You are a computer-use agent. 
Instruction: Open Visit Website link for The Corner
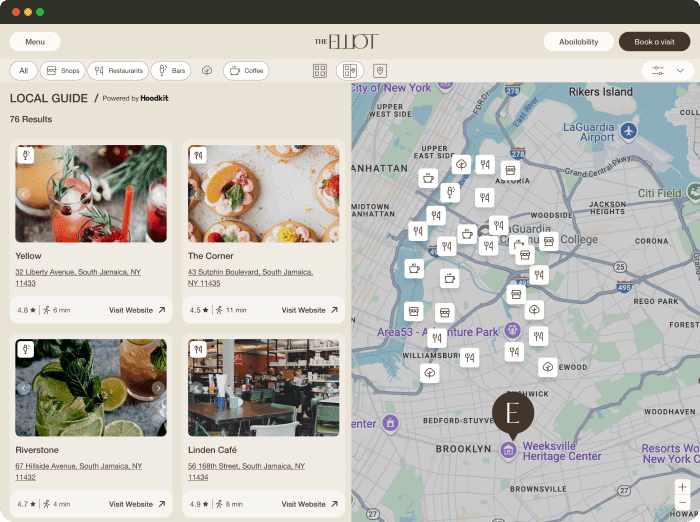309,310
